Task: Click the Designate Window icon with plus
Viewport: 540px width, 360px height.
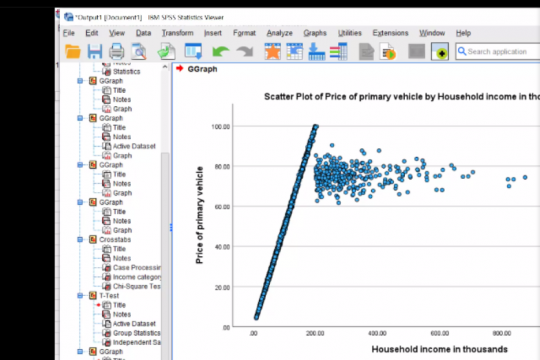Action: (440, 52)
